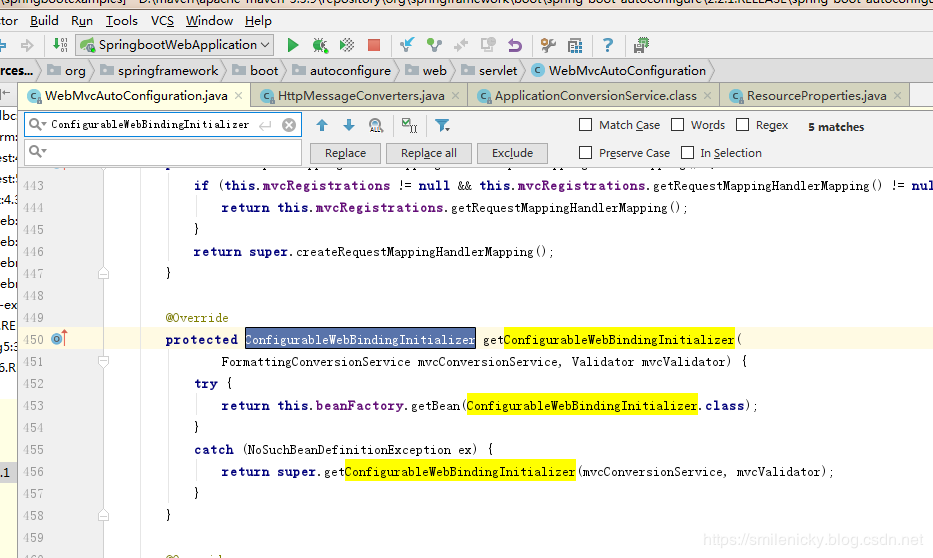Jump to next search occurrence
933x558 pixels.
click(349, 125)
